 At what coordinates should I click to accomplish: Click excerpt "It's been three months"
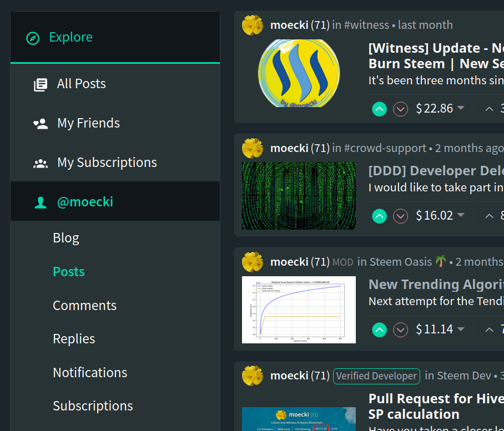pos(436,80)
